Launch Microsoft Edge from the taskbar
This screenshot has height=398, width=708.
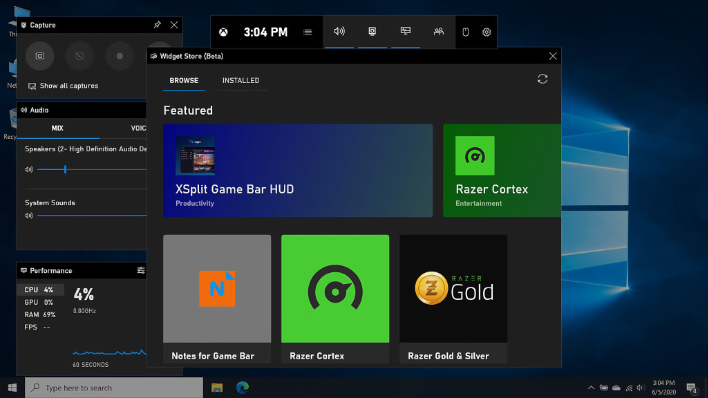pos(242,388)
